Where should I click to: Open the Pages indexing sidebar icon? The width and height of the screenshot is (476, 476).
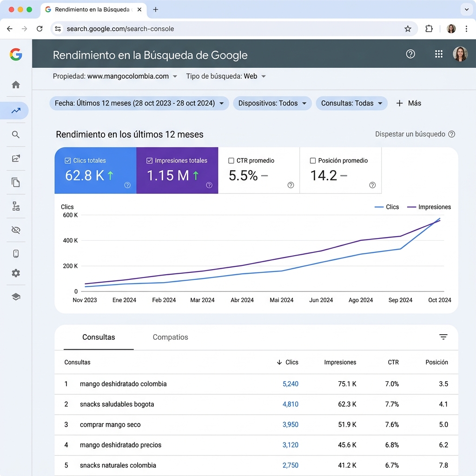(16, 182)
